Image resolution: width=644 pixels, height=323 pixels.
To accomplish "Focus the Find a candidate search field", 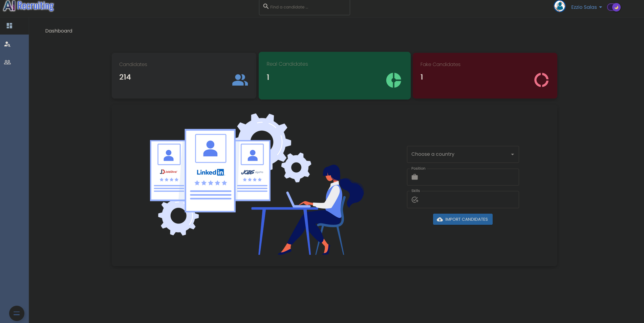I will (304, 7).
